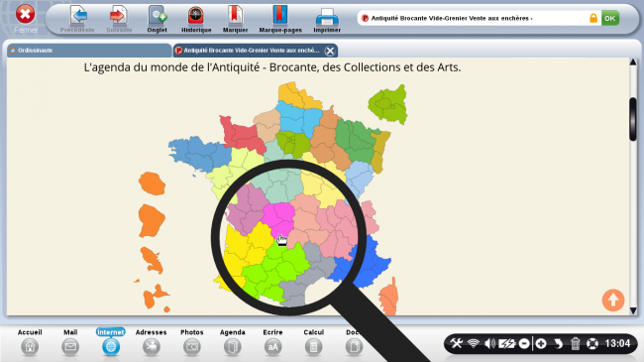Click the scrollbar down arrow
644x362 pixels.
pos(633,311)
